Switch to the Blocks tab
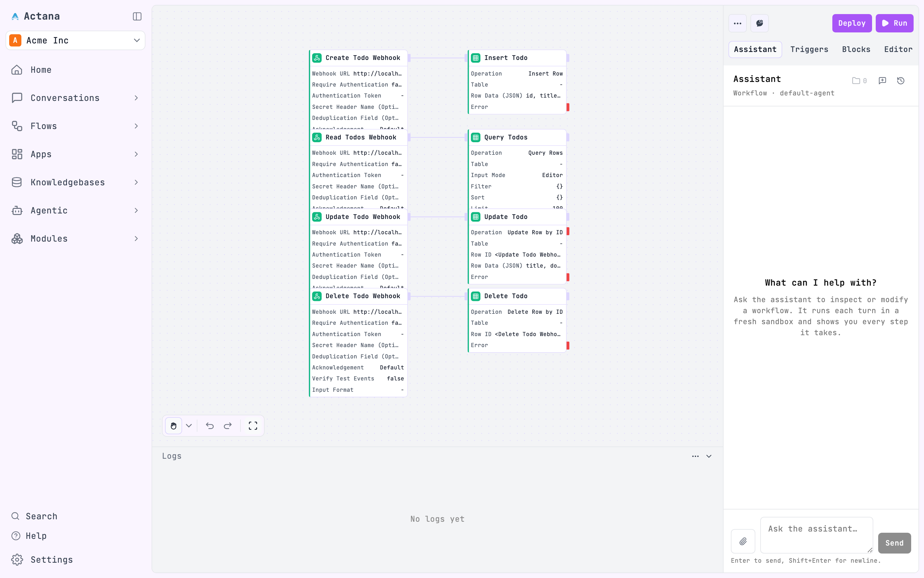924x578 pixels. coord(856,49)
